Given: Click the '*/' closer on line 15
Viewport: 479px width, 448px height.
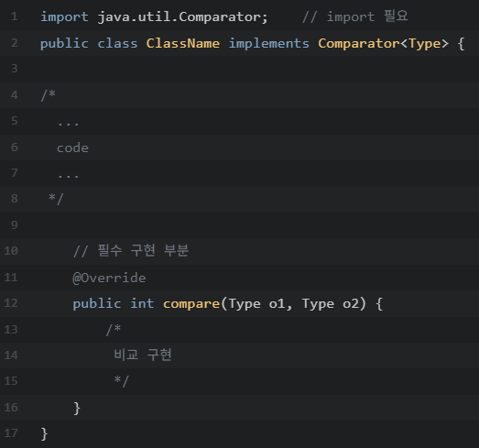Looking at the screenshot, I should click(122, 381).
